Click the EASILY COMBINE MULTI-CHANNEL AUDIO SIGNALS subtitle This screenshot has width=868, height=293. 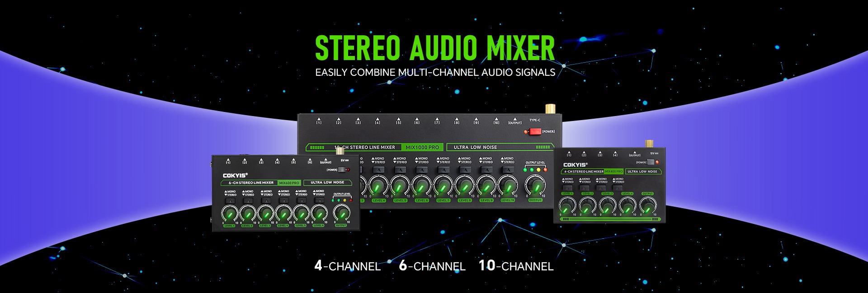pos(435,72)
